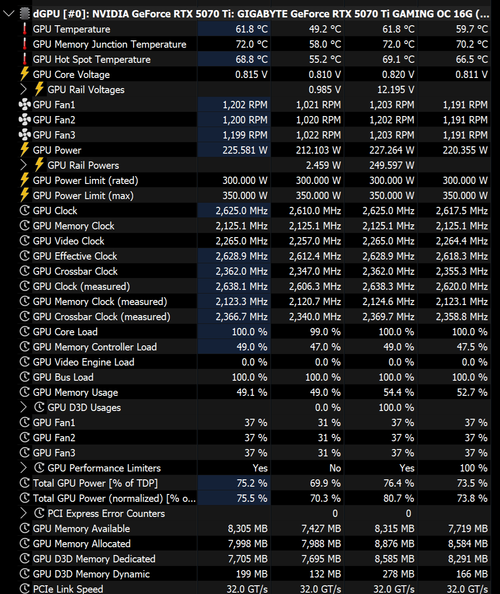Screen dimensions: 500x594
Task: Select the GPU Temperature sensor label
Action: [71, 29]
